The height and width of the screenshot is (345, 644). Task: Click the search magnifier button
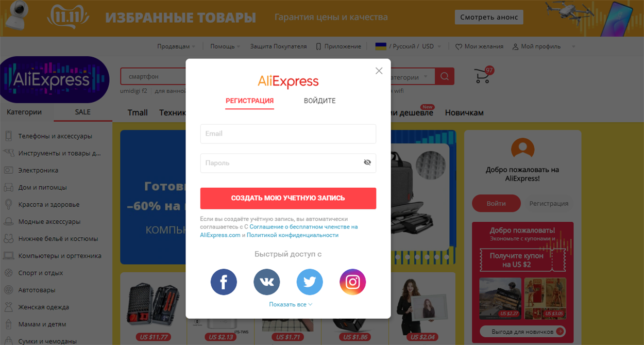tap(445, 76)
